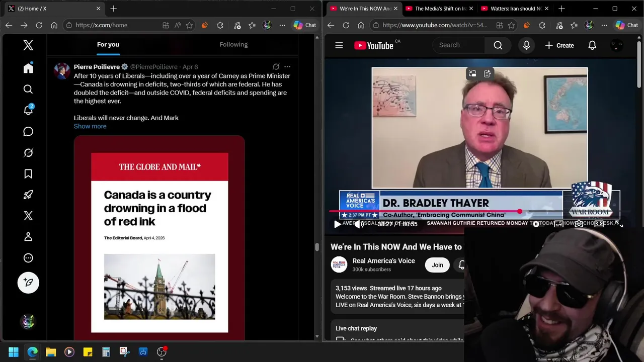Select We're In This NOW YouTube tab
Screen dimensions: 644x362
(x=363, y=9)
